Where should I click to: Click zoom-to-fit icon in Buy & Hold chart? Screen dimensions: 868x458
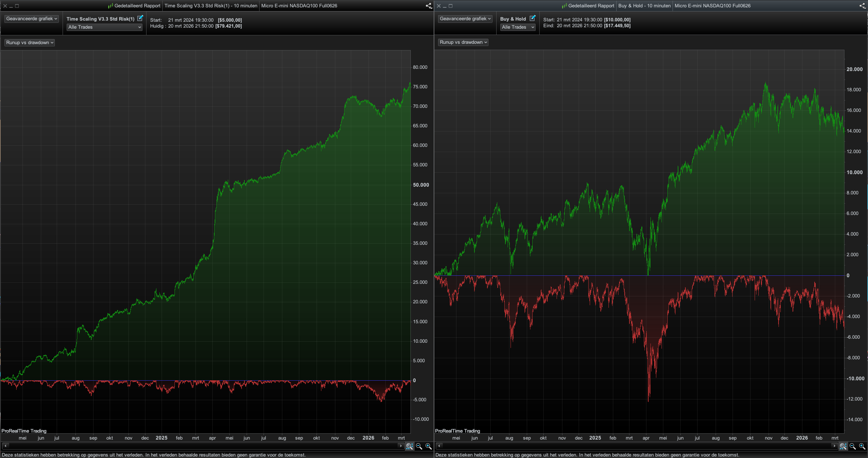point(843,446)
